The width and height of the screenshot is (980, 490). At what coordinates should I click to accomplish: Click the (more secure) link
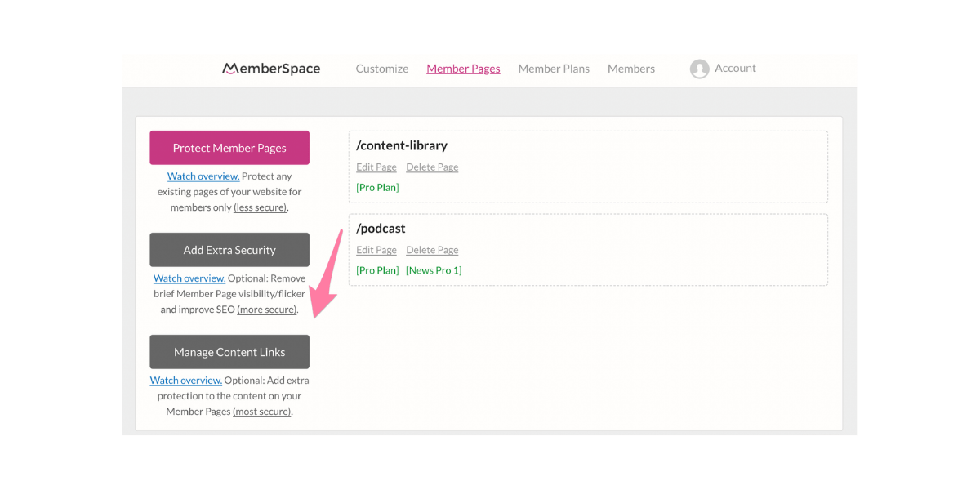point(267,310)
